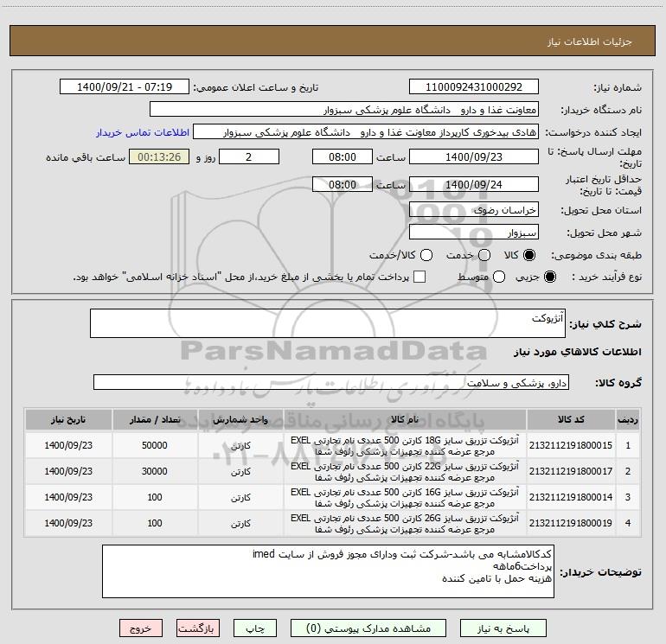Click remaining days field showing 2

(249, 156)
